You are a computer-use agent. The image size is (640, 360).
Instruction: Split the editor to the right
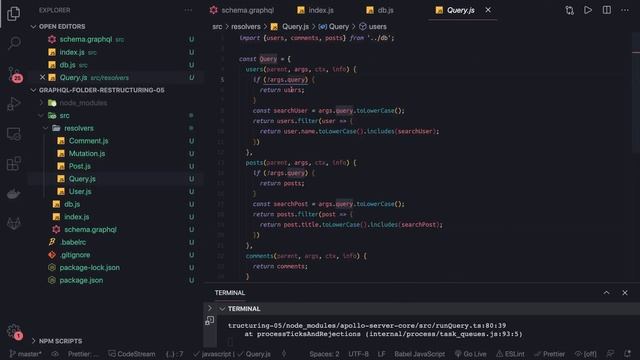[x=607, y=10]
